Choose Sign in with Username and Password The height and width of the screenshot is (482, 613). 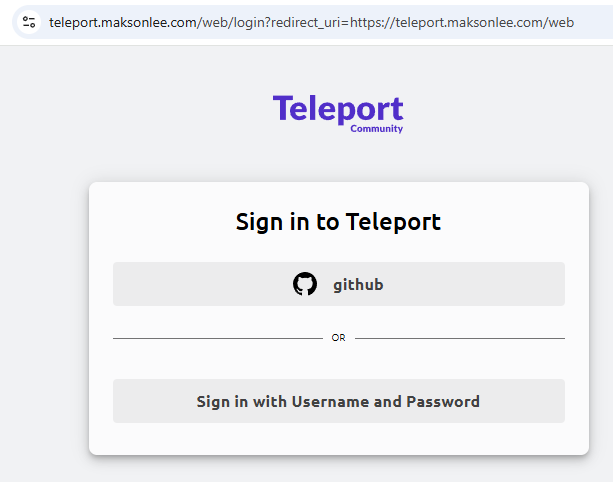338,401
